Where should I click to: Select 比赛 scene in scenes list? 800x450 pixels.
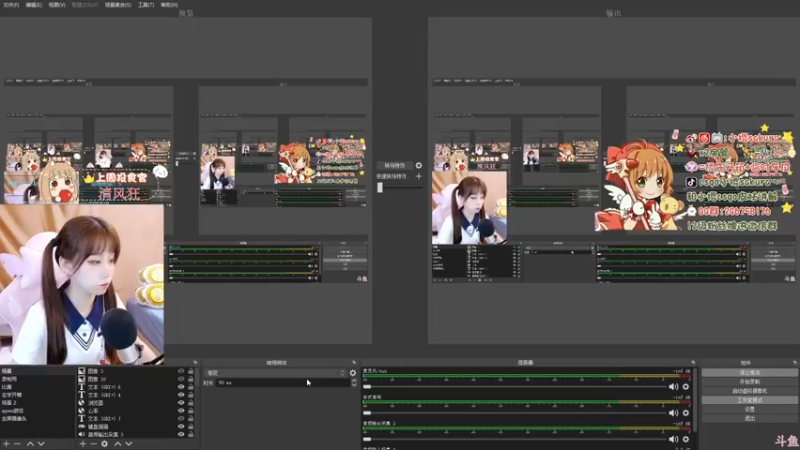[x=38, y=387]
